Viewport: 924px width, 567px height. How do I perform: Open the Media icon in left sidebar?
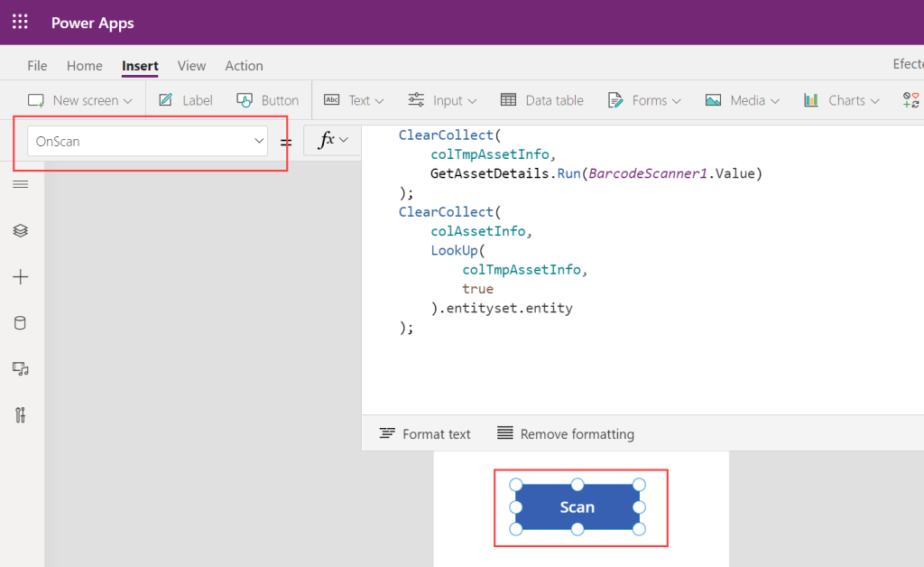pyautogui.click(x=20, y=368)
